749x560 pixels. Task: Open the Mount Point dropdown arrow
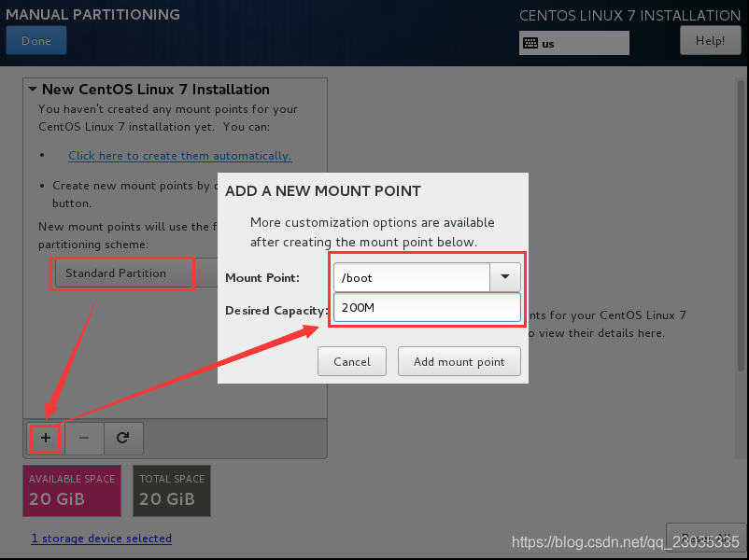coord(505,277)
